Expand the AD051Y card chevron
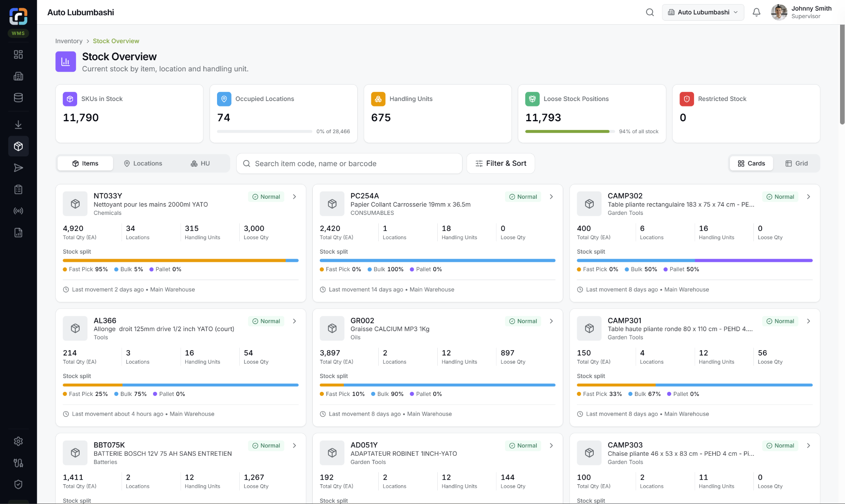845x504 pixels. point(551,445)
